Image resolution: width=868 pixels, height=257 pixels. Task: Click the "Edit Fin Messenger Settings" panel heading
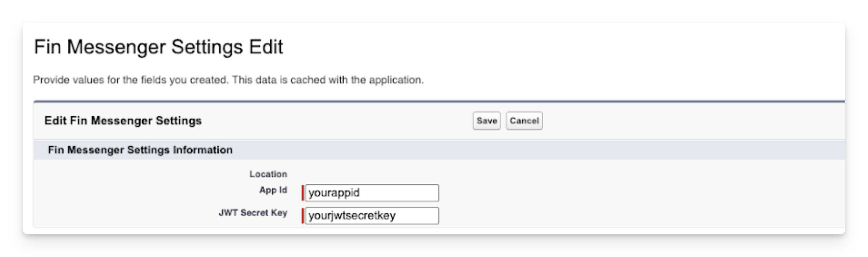point(123,121)
